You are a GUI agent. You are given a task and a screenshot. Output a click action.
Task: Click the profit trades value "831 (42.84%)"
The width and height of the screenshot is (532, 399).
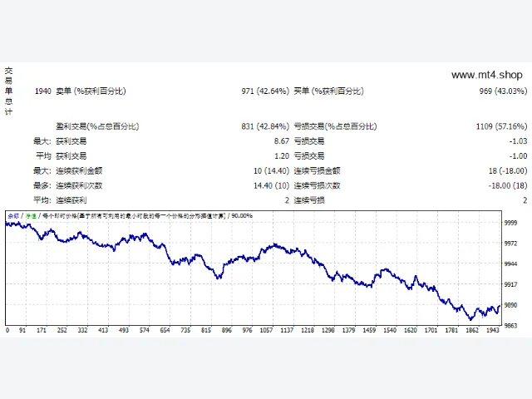coord(265,126)
